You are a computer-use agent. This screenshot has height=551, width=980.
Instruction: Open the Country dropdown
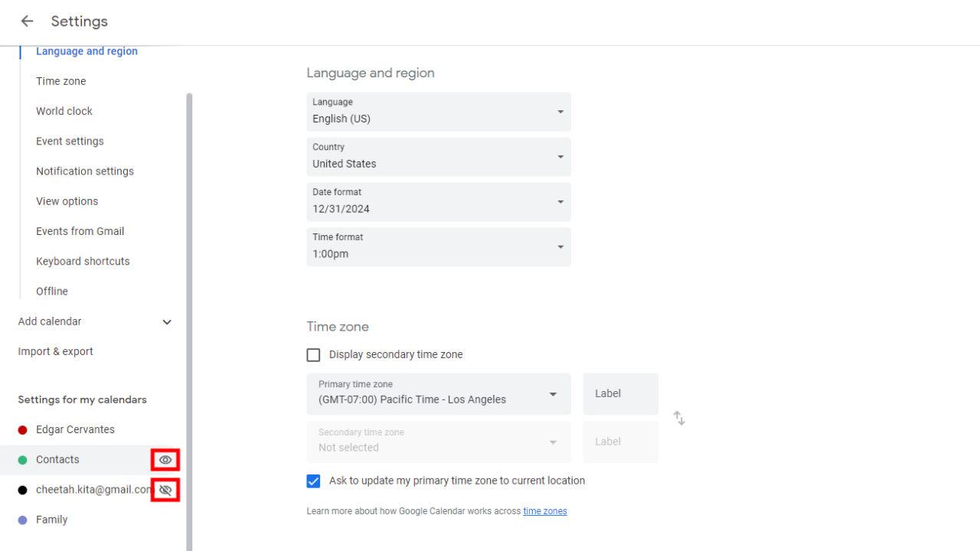click(x=438, y=157)
